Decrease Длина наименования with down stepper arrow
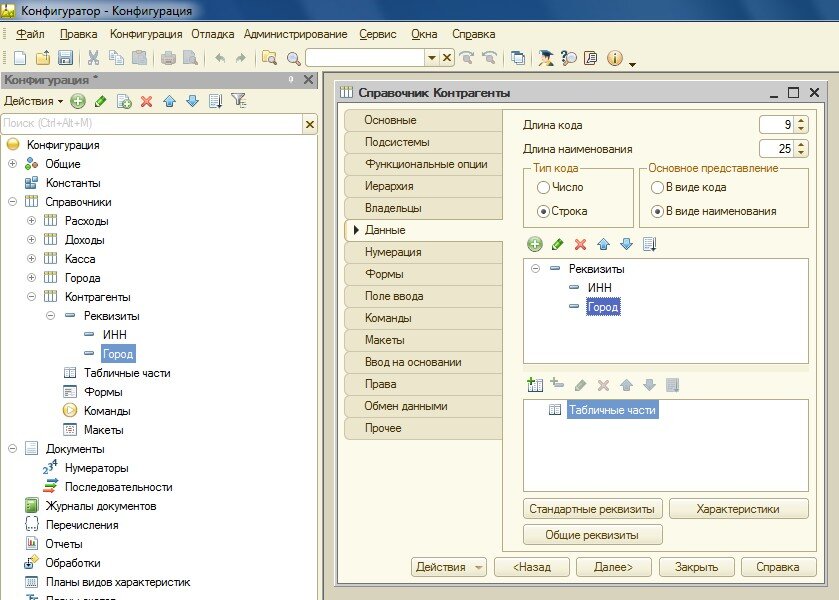 801,153
